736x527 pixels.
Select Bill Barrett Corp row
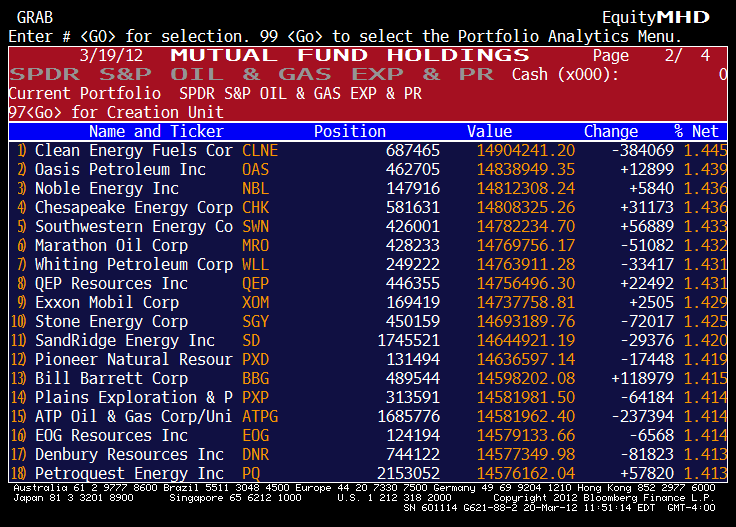(x=368, y=378)
